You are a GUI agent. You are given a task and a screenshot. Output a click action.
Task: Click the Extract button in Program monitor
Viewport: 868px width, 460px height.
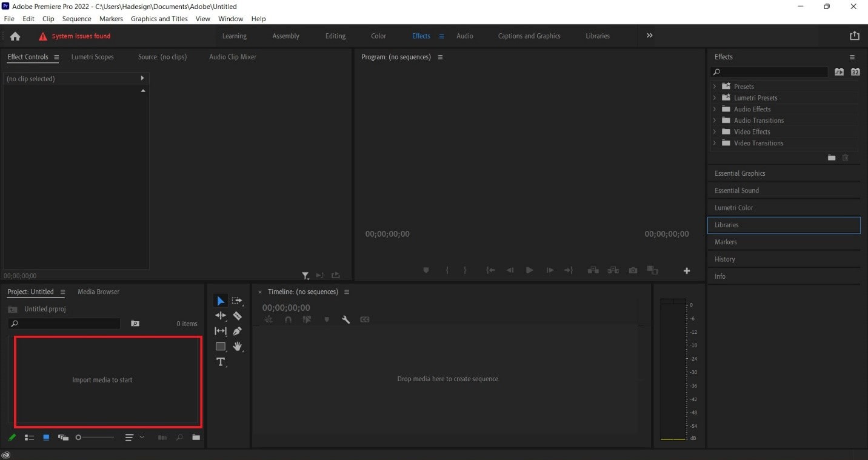613,270
